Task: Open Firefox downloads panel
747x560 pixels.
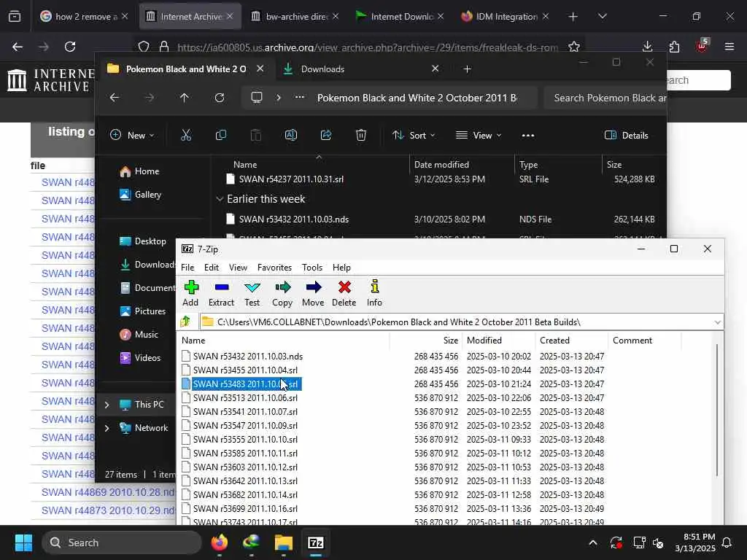Action: click(648, 47)
